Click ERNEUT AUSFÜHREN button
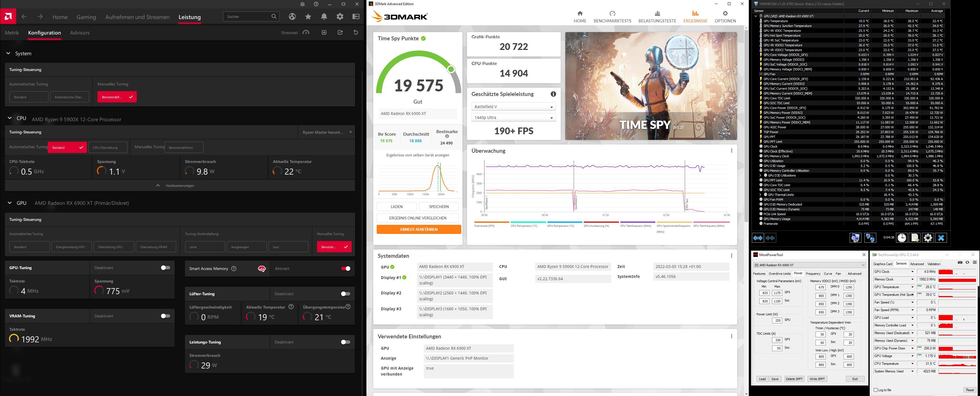The height and width of the screenshot is (396, 980). (418, 230)
